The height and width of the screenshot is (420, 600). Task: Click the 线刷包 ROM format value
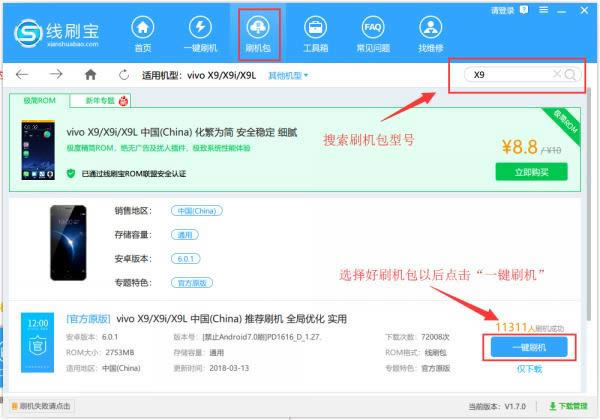[x=435, y=353]
